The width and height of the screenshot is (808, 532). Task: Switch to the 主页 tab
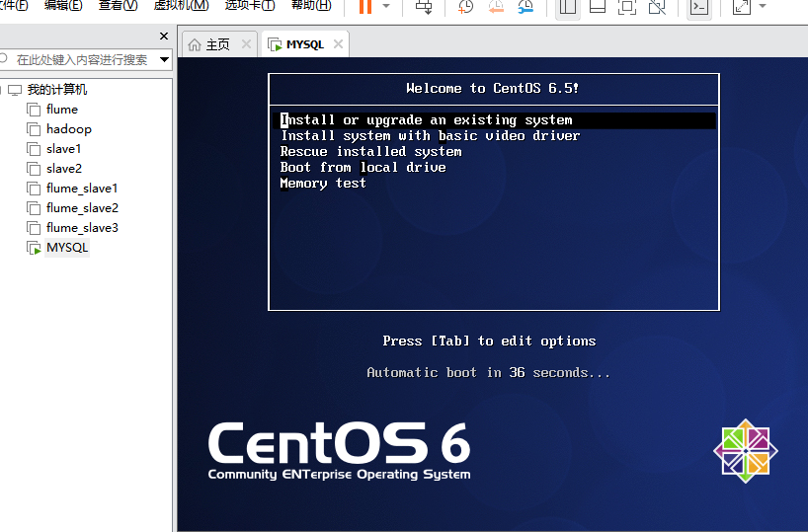218,44
